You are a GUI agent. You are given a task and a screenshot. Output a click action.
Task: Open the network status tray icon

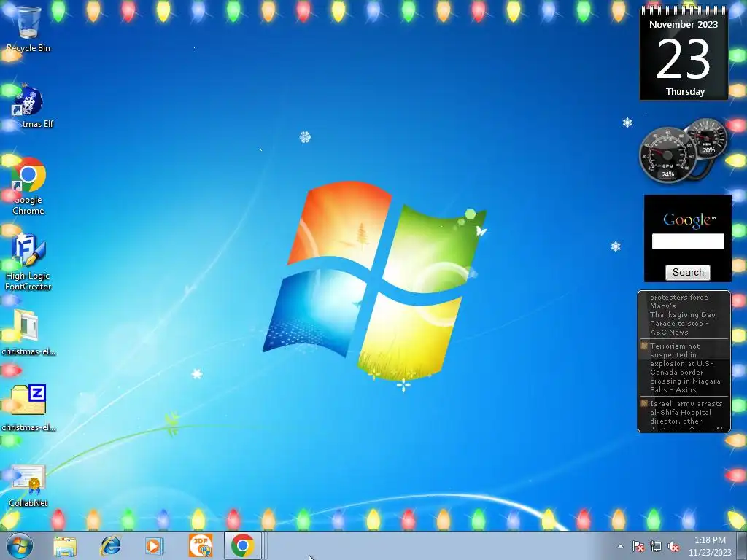(x=656, y=546)
